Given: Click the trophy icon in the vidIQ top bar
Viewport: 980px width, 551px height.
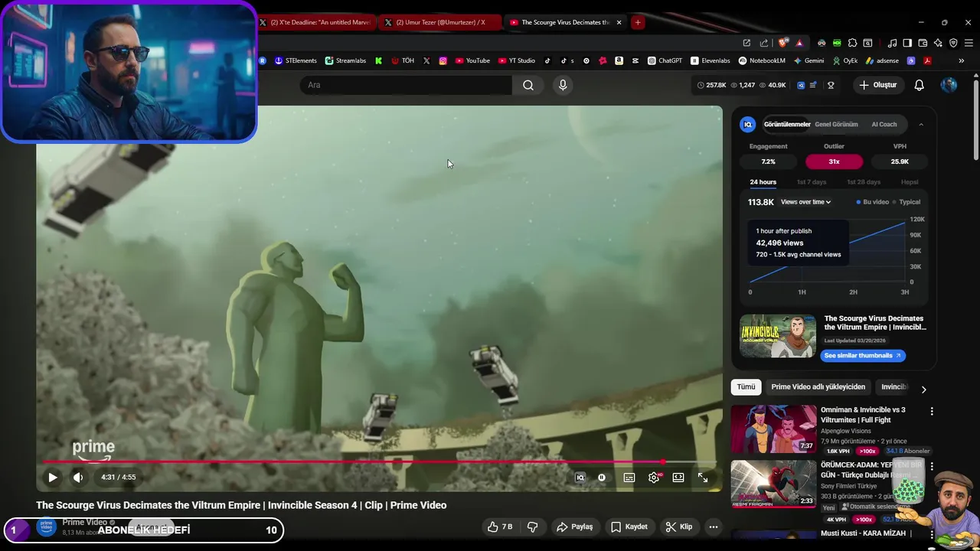Looking at the screenshot, I should 831,85.
